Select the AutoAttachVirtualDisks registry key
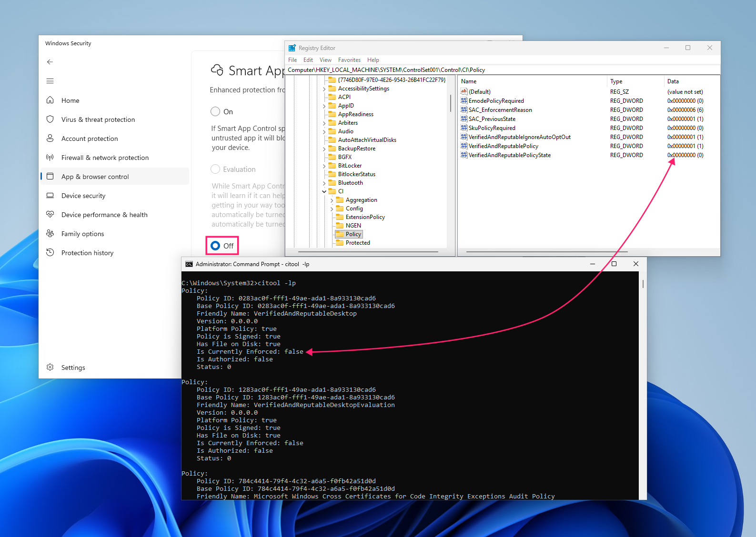This screenshot has width=756, height=537. point(367,140)
